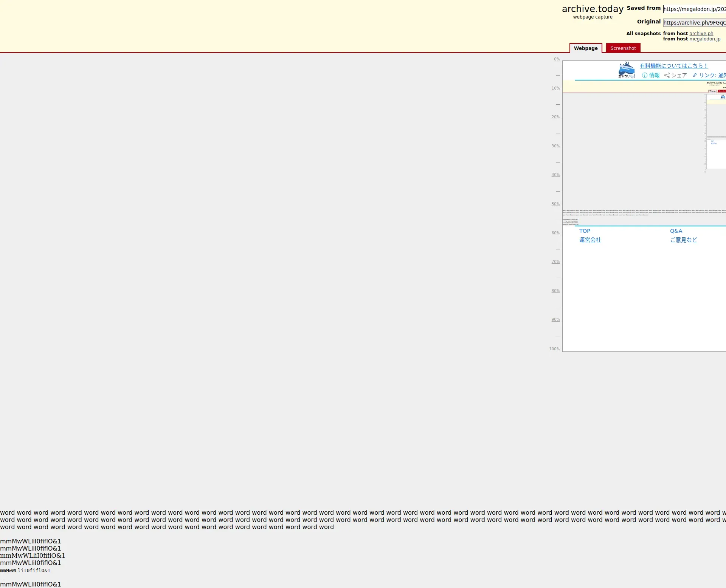Jump to the 50% page marker

click(x=555, y=204)
